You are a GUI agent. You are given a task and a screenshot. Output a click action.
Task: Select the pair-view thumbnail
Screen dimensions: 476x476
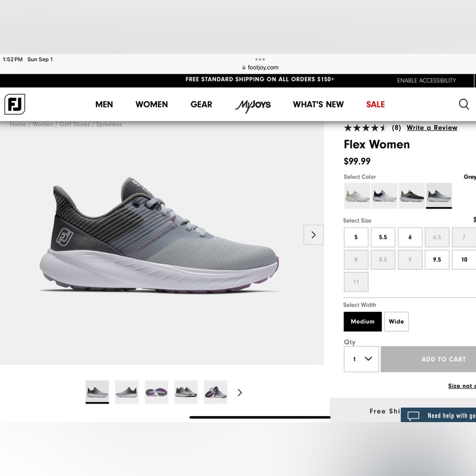(186, 392)
